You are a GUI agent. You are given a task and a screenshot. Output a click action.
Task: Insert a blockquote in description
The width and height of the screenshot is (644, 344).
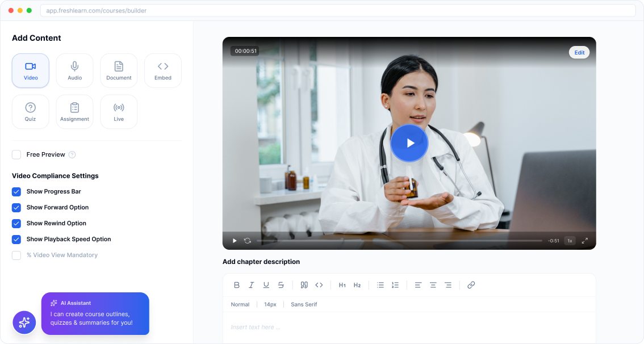coord(304,285)
